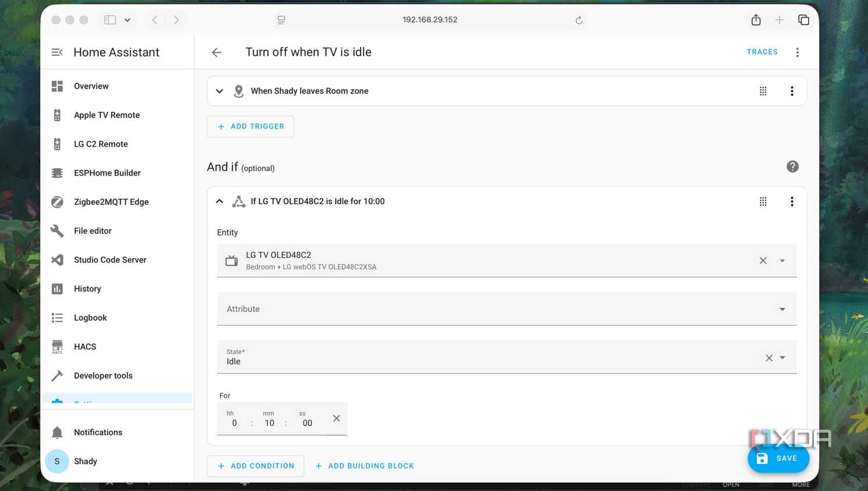Click the Developer tools hammer icon
The height and width of the screenshot is (491, 868).
(x=57, y=376)
